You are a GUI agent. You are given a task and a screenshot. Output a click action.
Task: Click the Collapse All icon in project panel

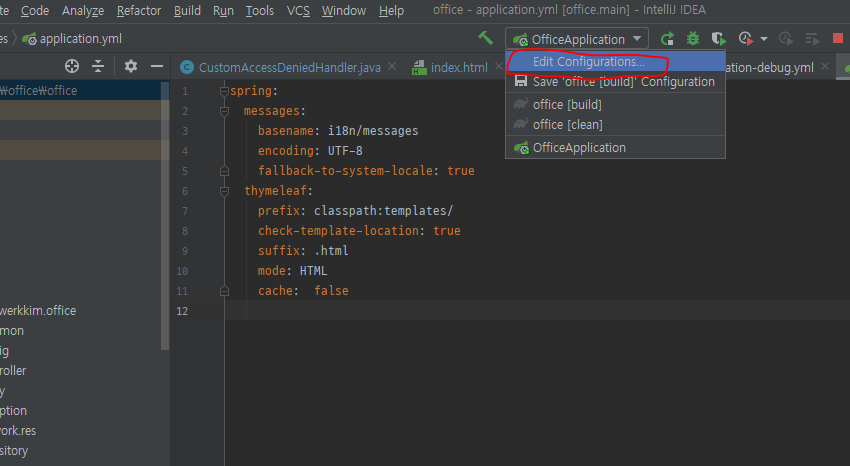tap(98, 66)
